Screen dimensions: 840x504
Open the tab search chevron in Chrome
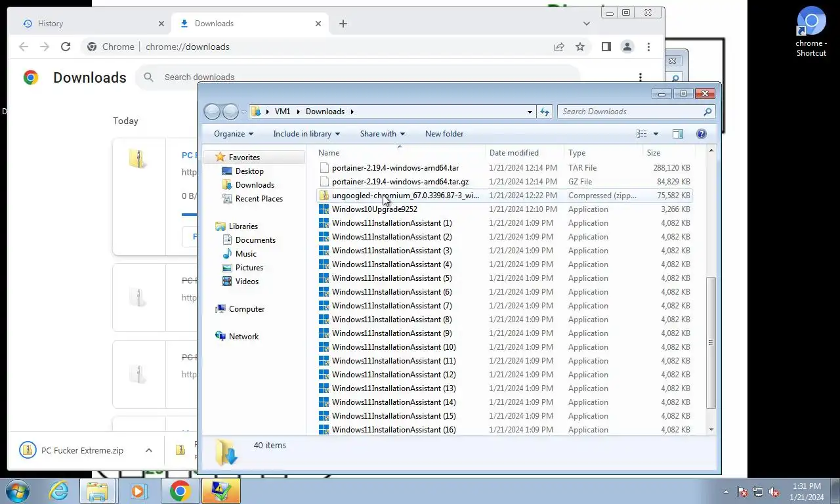[587, 24]
